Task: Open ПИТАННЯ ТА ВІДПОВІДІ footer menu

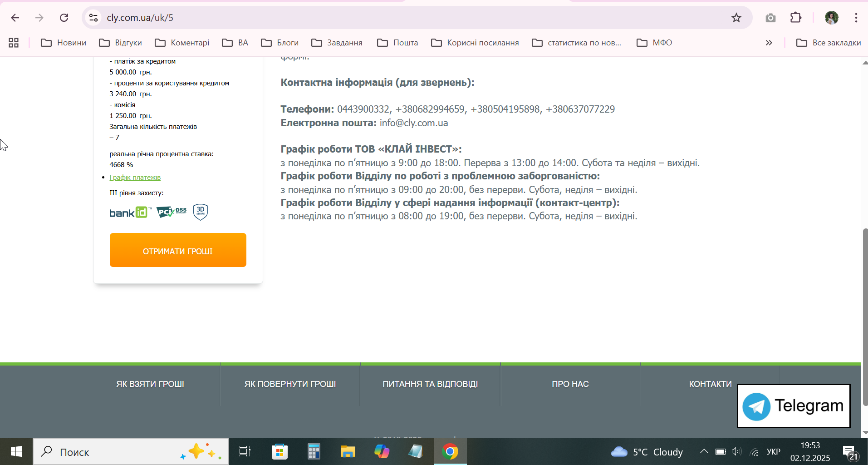Action: point(430,384)
